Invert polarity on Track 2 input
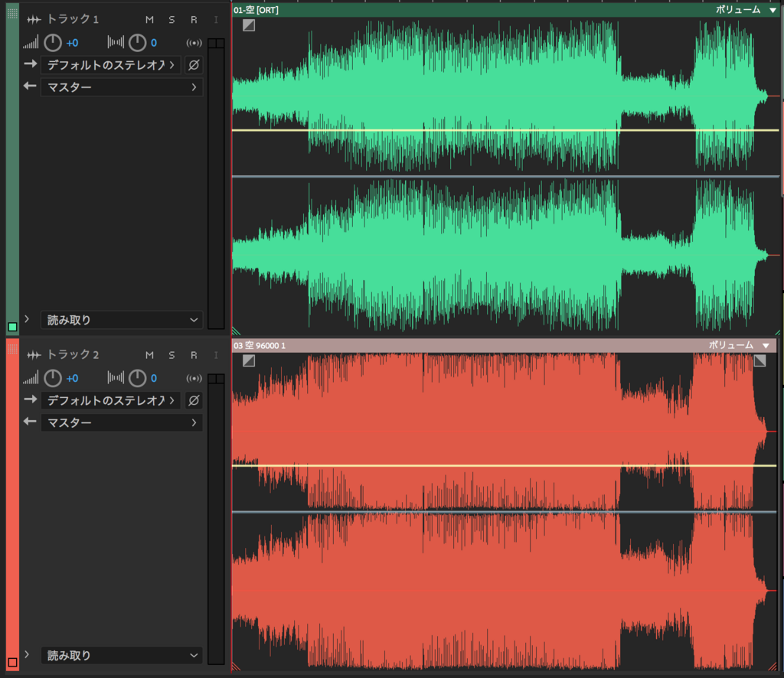Viewport: 784px width, 678px height. [194, 400]
